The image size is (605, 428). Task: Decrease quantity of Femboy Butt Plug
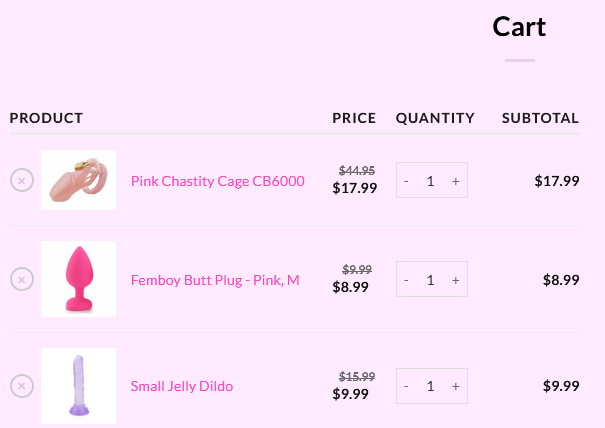(x=406, y=280)
